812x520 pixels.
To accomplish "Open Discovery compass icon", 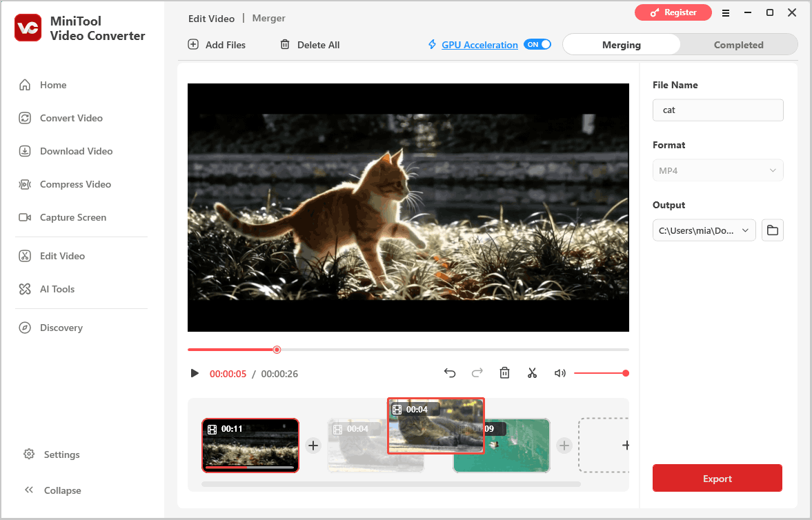I will [25, 328].
